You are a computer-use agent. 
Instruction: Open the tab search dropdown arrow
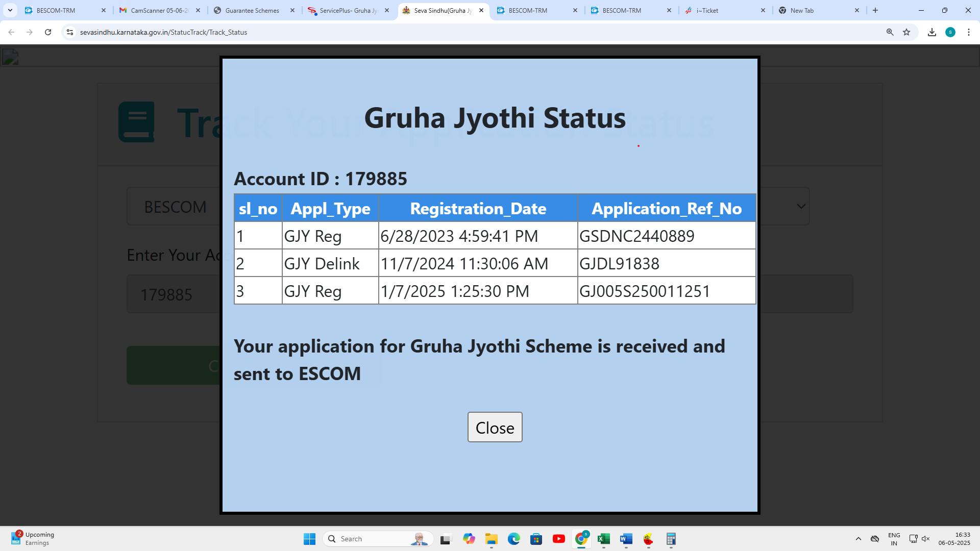point(10,10)
